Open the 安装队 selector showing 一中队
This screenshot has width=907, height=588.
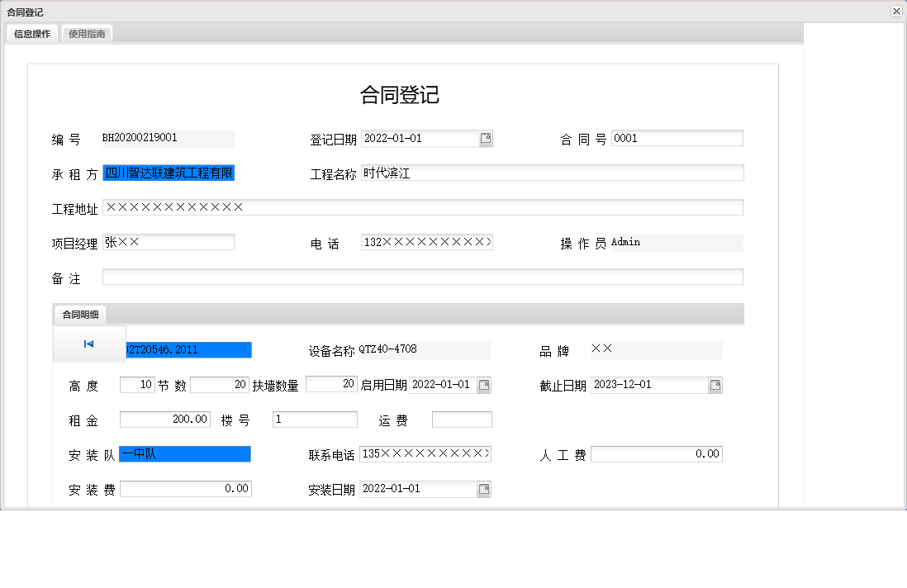point(184,453)
